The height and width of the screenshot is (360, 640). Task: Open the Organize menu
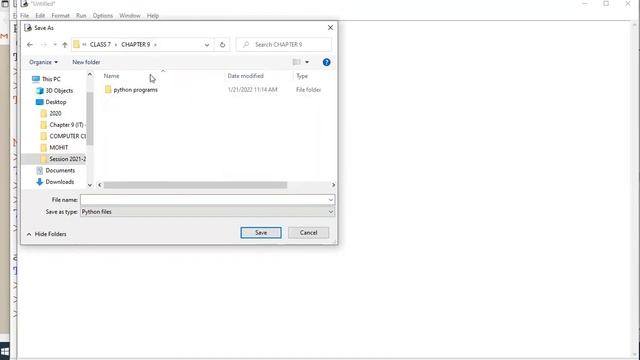[x=43, y=62]
